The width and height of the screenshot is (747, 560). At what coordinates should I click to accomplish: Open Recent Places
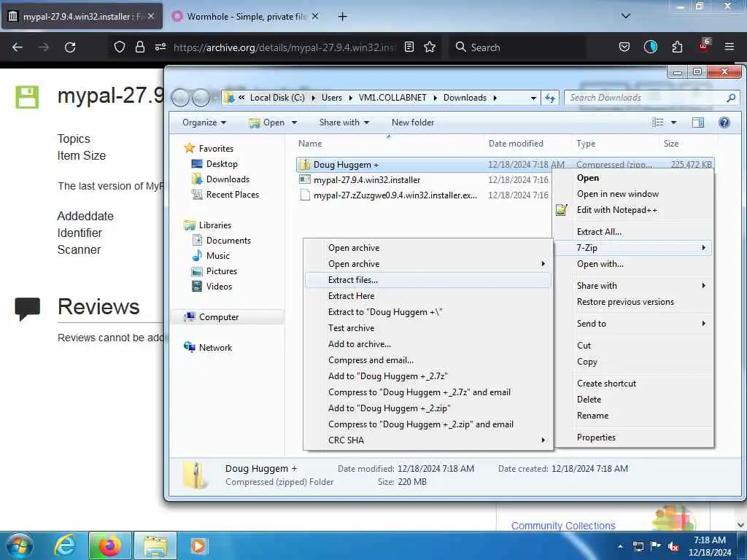tap(232, 194)
